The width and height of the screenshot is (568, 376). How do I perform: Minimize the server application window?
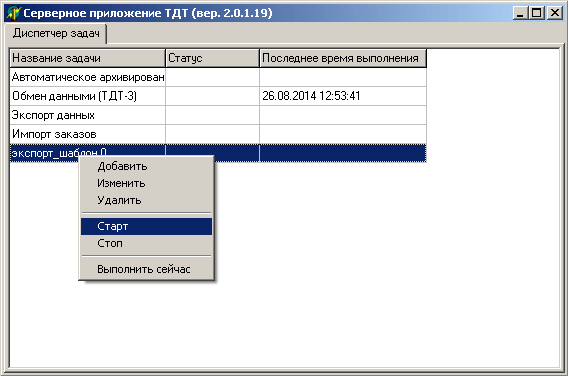pos(521,13)
